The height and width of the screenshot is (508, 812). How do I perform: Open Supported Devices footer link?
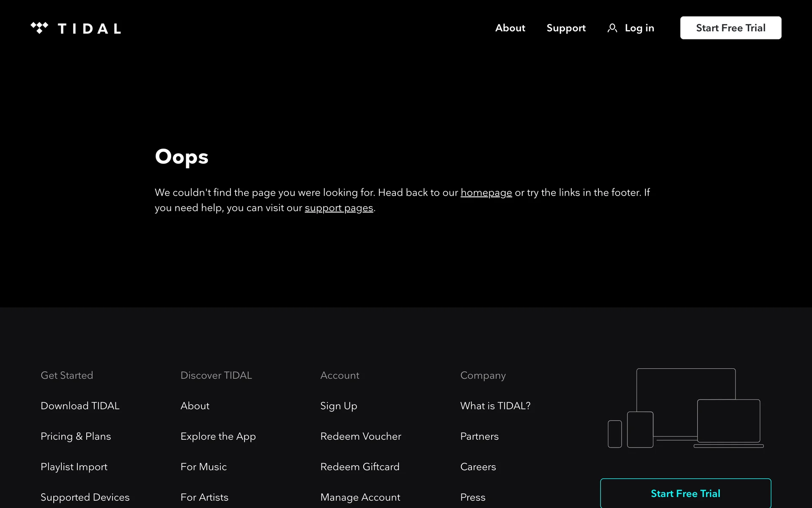[x=85, y=497]
